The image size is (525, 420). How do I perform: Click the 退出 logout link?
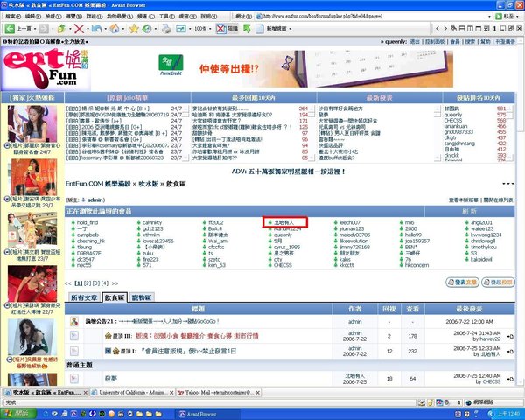(x=415, y=42)
